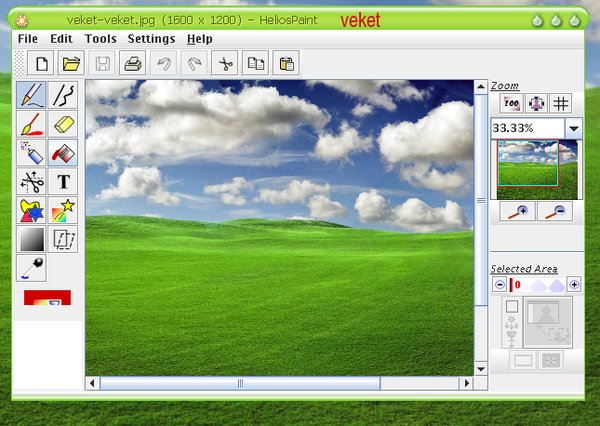Click the horizontal scrollbar left arrow

(x=92, y=383)
